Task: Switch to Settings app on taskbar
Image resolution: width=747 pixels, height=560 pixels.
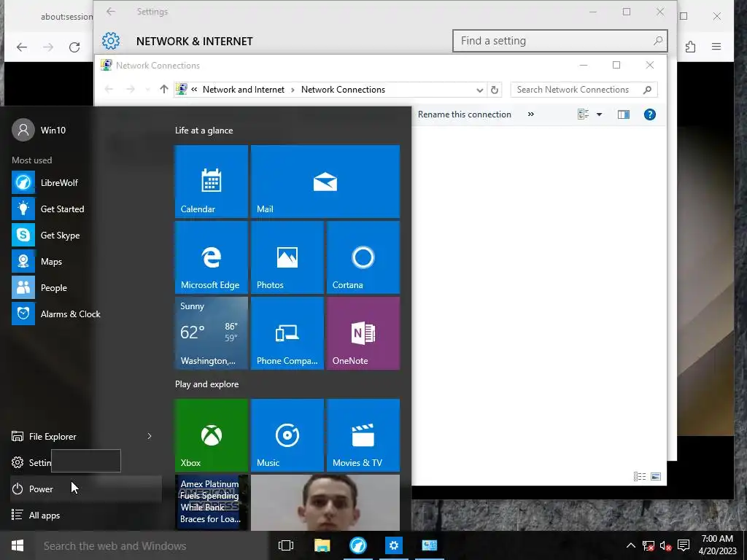Action: 393,545
